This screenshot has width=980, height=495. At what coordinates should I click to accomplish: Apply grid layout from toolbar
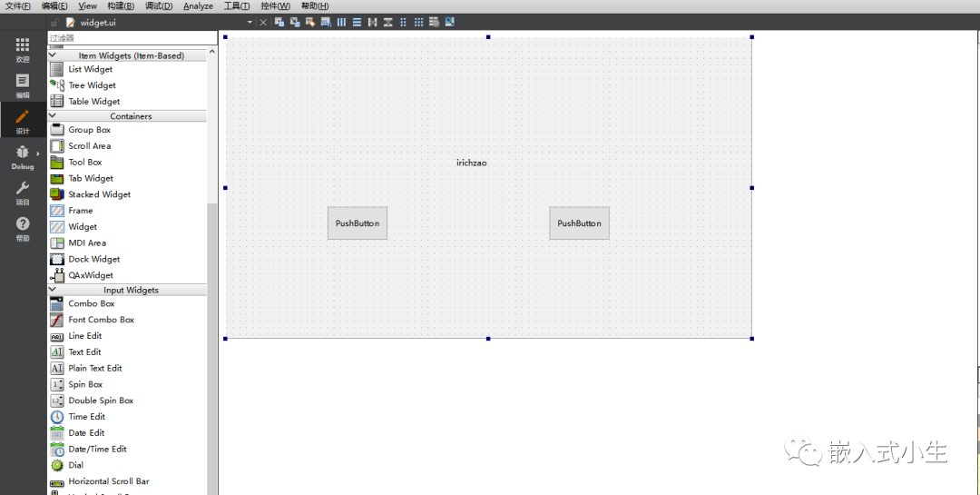[x=418, y=22]
